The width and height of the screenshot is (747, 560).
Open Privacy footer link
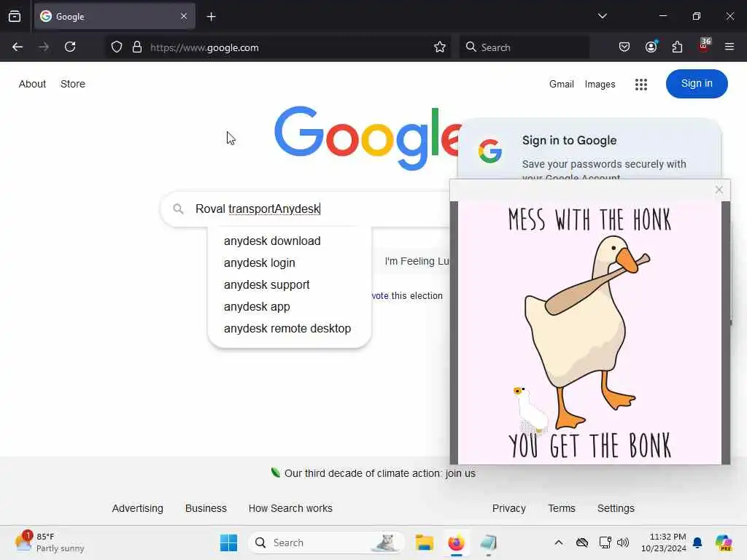coord(508,508)
